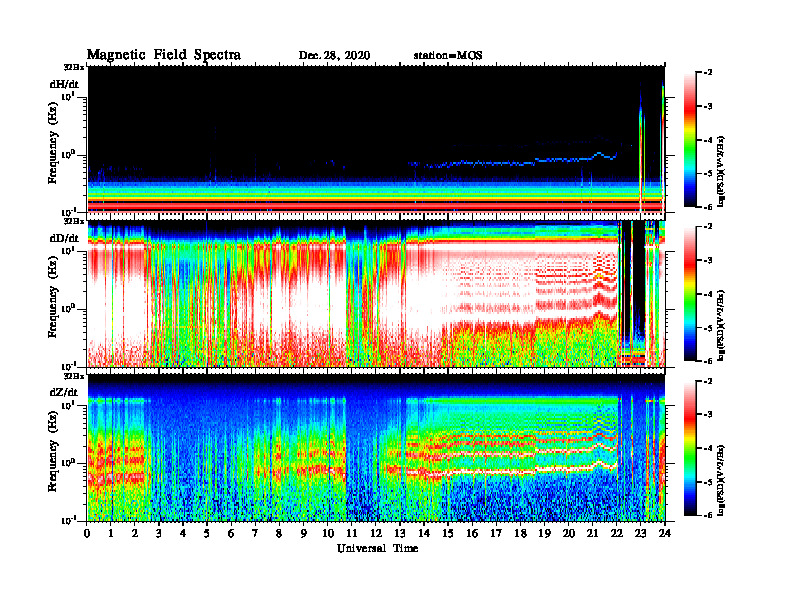Click the hour "8" tick label on time axis
Image resolution: width=792 pixels, height=612 pixels.
[x=279, y=534]
